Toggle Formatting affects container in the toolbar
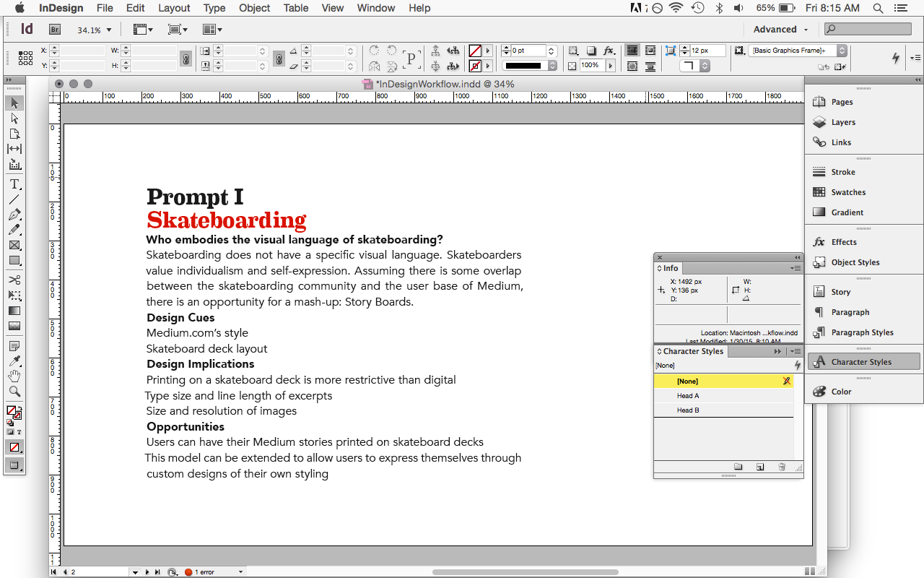Image resolution: width=924 pixels, height=578 pixels. pos(10,431)
